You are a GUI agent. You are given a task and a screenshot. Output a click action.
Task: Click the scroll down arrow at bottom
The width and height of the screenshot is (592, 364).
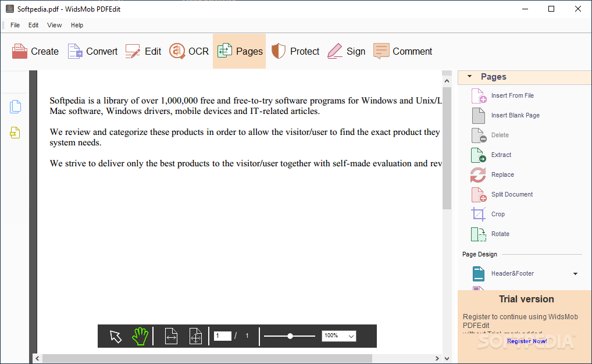point(447,358)
